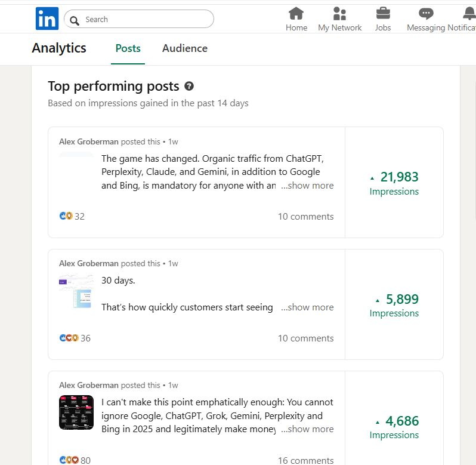The height and width of the screenshot is (465, 476).
Task: Click reaction icons on the 32-reactions post
Action: [66, 215]
